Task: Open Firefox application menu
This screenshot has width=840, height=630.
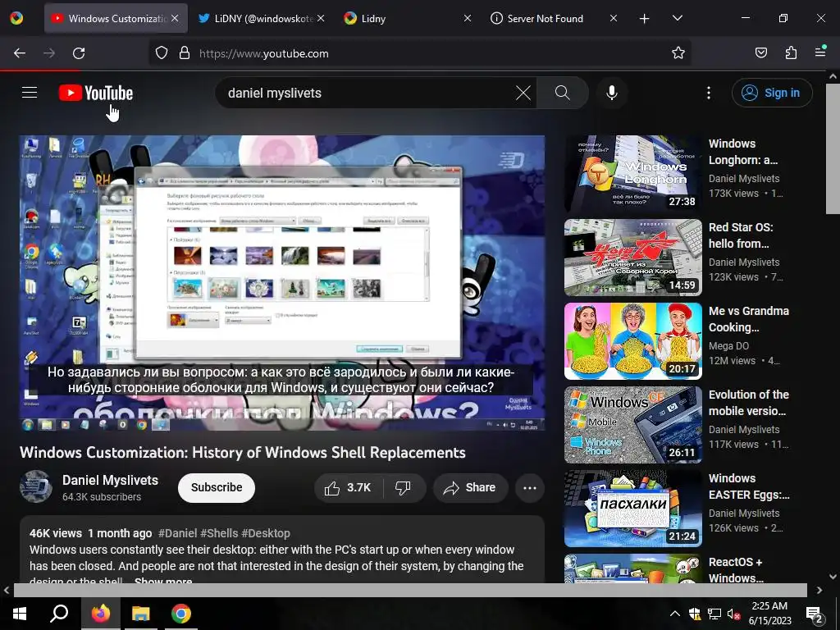Action: point(820,52)
